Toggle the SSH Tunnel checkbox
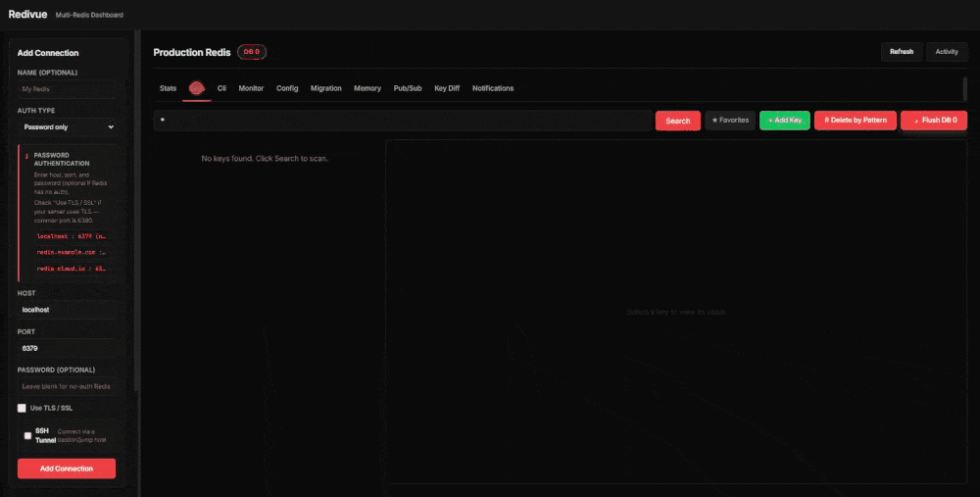Screen dimensions: 980x497 (27, 436)
